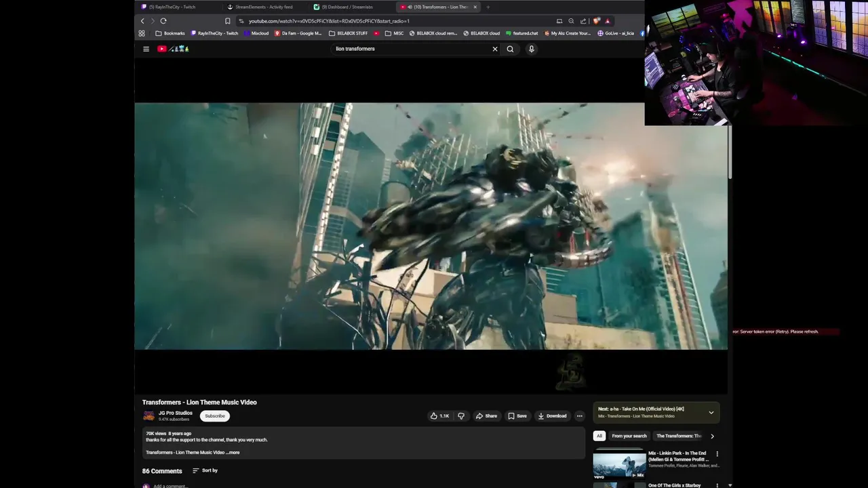The width and height of the screenshot is (868, 488).
Task: Like the video with thumbs-up 1.1K
Action: tap(439, 416)
